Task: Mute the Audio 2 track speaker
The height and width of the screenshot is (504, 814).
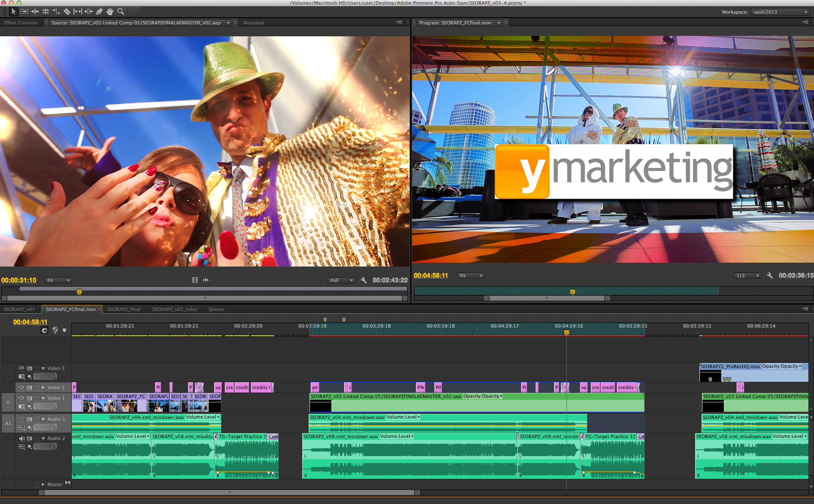Action: 21,438
